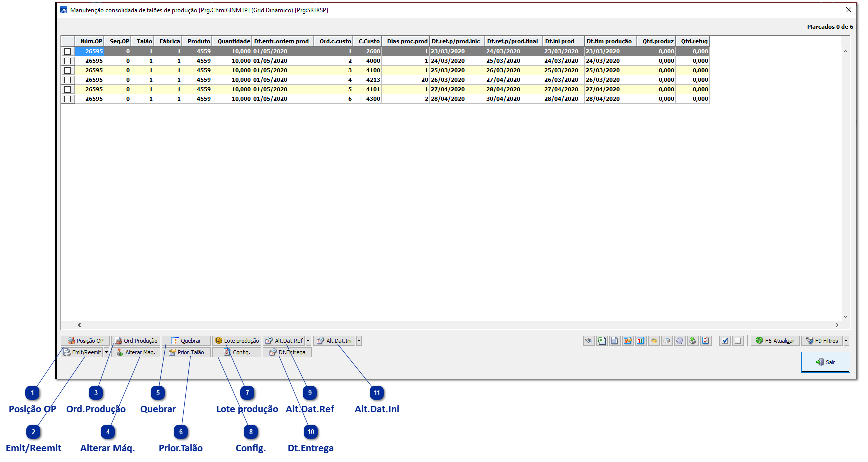Click the horizontal scroll right arrow

tap(837, 325)
